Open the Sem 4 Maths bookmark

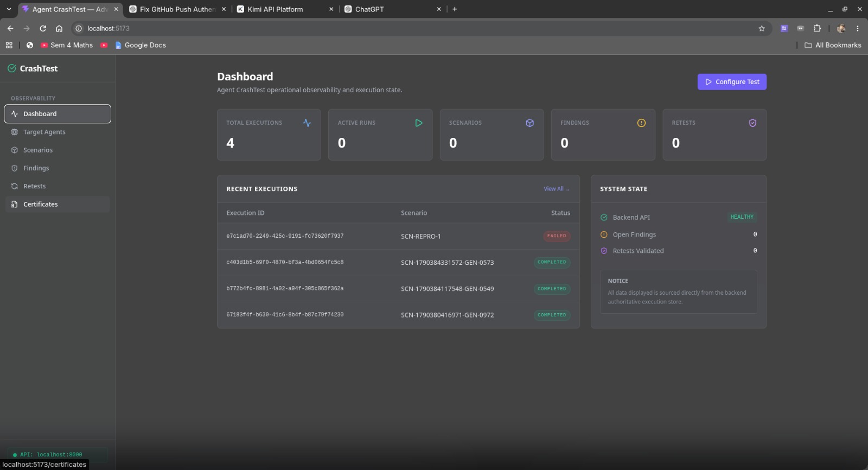pyautogui.click(x=67, y=45)
